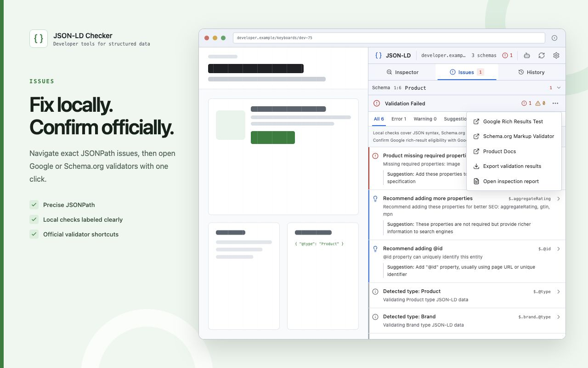588x368 pixels.
Task: Click the external link icon beside Google Rich Results Test
Action: (476, 121)
